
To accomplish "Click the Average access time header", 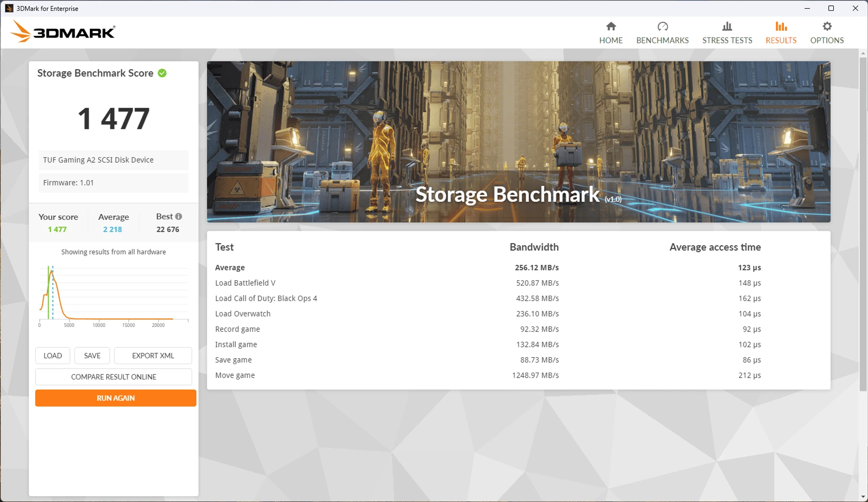I will point(715,247).
